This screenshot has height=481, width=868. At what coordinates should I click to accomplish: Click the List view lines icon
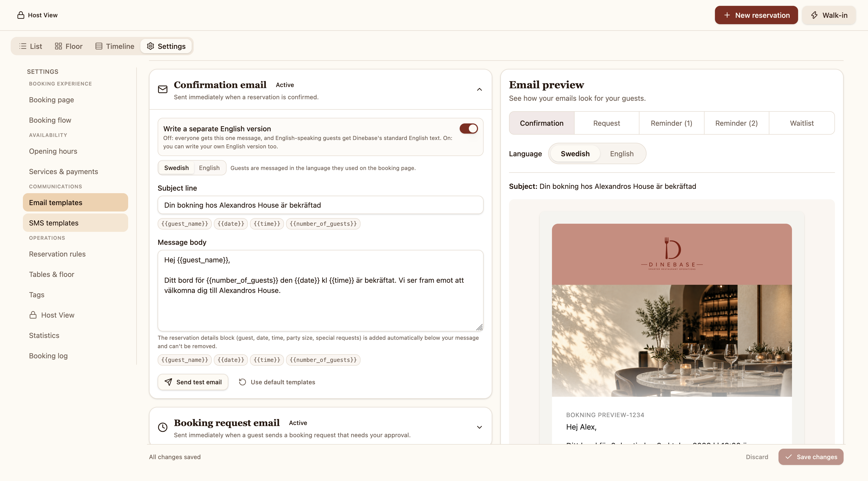point(23,46)
